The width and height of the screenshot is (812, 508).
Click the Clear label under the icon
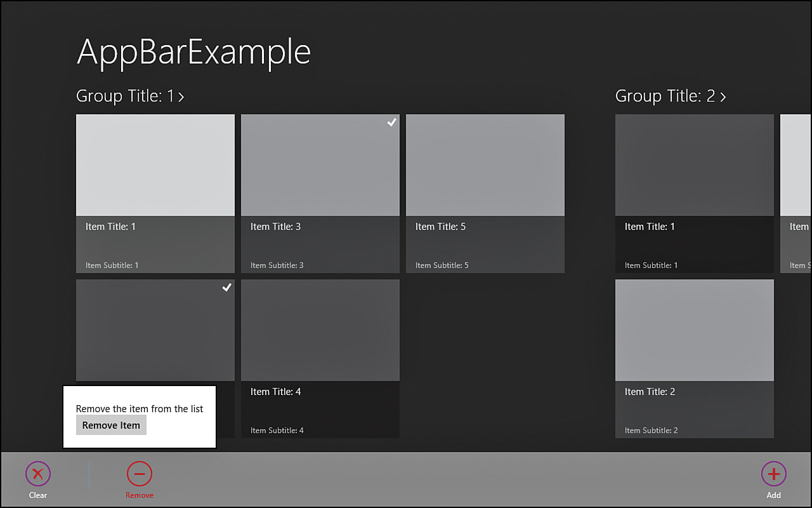[38, 495]
